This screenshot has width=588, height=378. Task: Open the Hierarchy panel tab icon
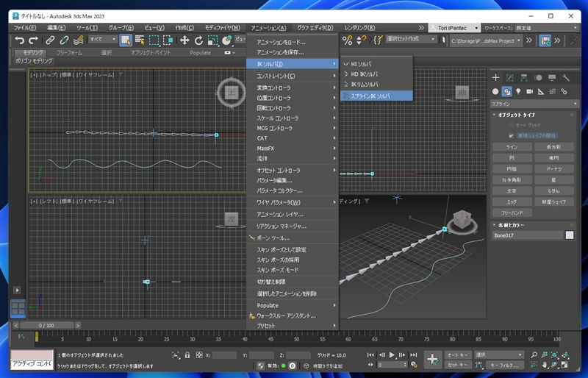524,78
